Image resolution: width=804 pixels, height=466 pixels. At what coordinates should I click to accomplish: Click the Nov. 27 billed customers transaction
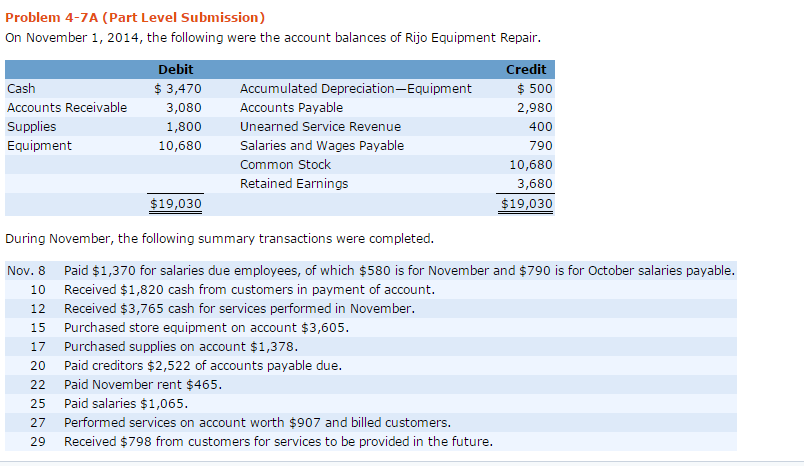pyautogui.click(x=257, y=422)
